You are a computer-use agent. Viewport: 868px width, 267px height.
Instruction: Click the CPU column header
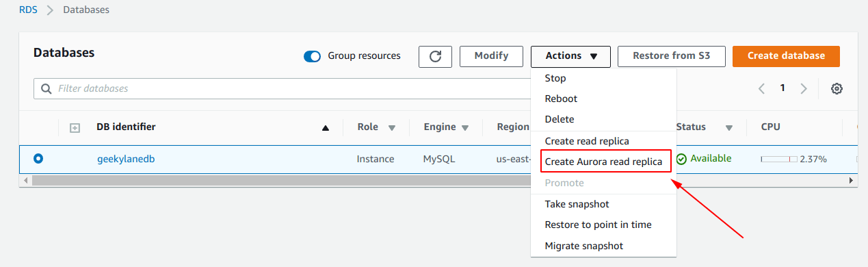(771, 127)
